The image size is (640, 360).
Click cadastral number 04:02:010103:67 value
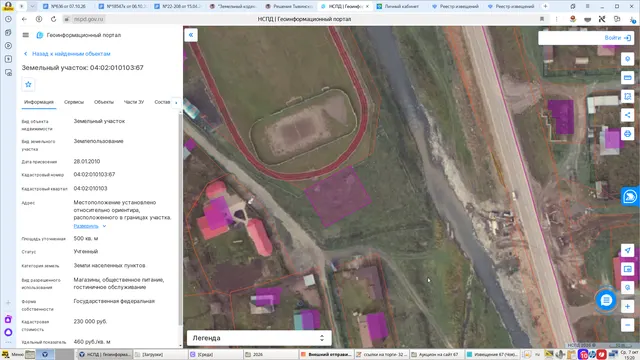pyautogui.click(x=94, y=174)
